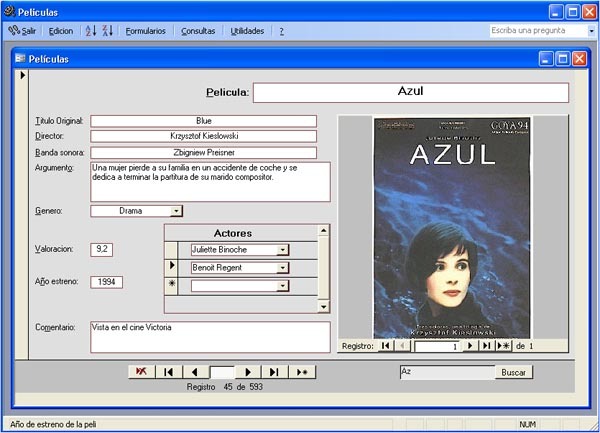This screenshot has width=600, height=433.
Task: Click the Peliculas form window icon
Action: (20, 59)
